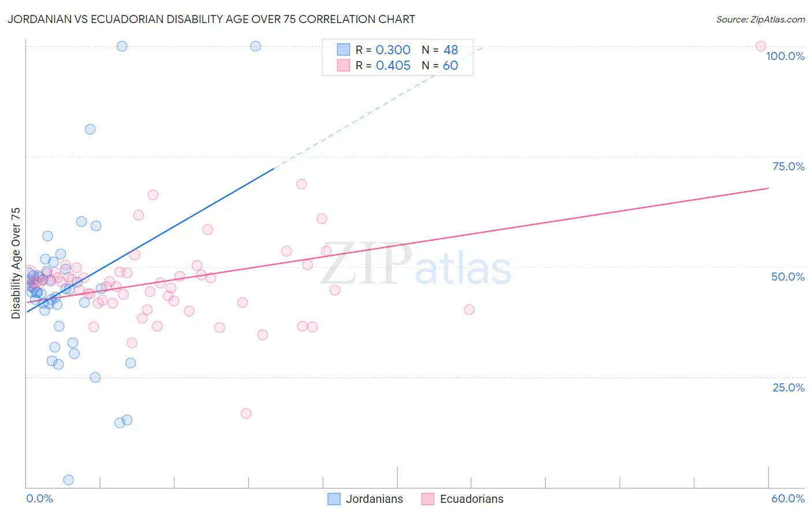Click the R = 0.300 correlation value
Image resolution: width=812 pixels, height=515 pixels.
383,50
